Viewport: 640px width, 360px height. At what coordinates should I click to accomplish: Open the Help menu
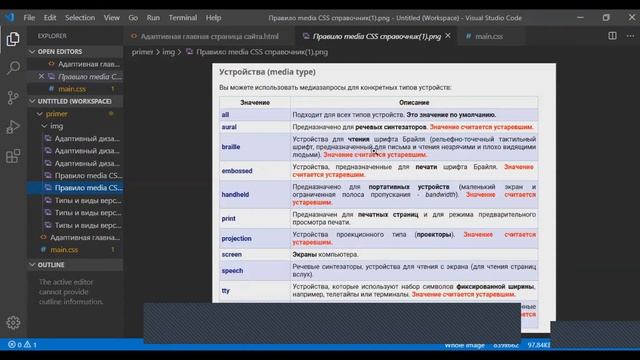(213, 18)
